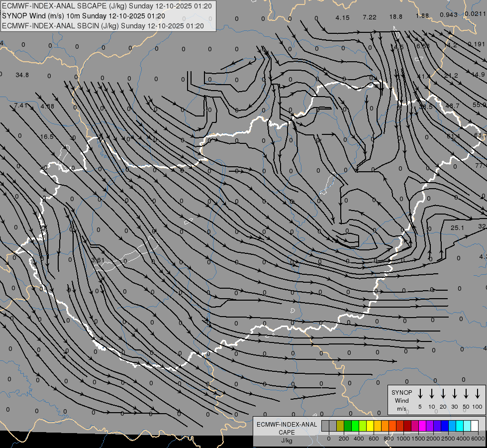
Task: Click the CAPE value 14.2 on map
Action: pos(450,45)
